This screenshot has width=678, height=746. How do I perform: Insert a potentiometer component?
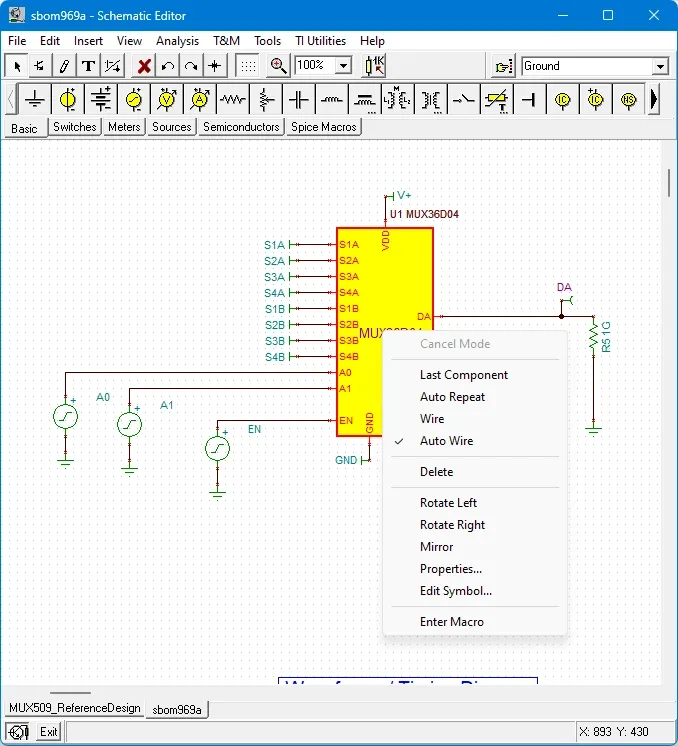coord(265,100)
